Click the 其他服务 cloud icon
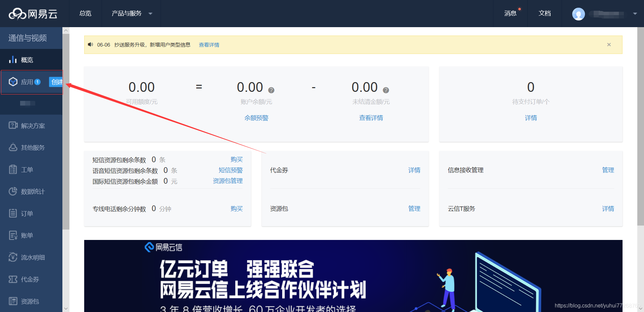 coord(13,147)
